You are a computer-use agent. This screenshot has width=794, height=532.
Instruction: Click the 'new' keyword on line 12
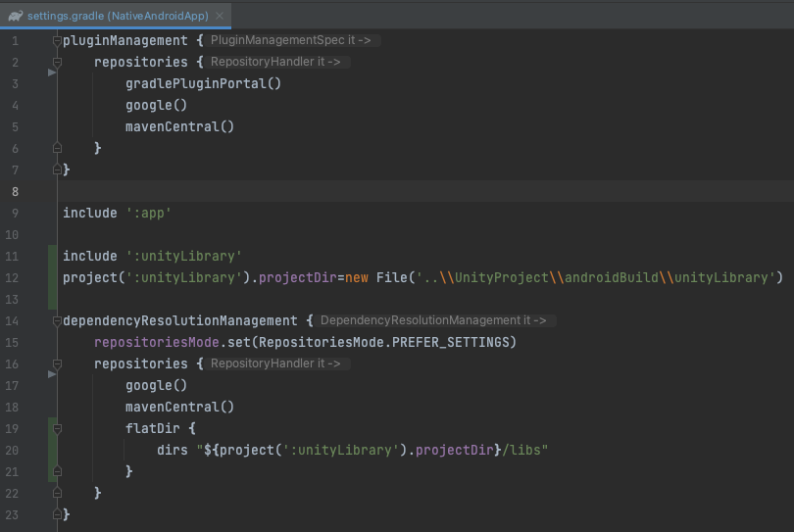pyautogui.click(x=357, y=278)
